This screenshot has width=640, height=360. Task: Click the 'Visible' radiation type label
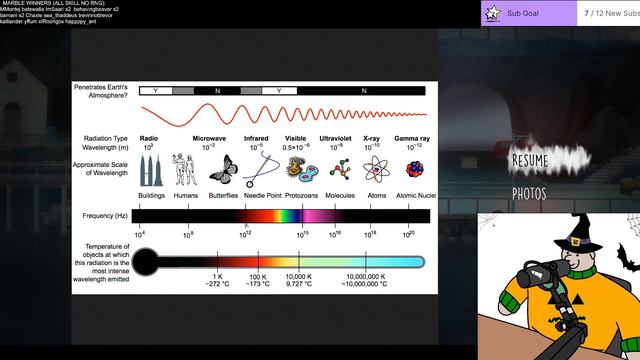pyautogui.click(x=296, y=139)
